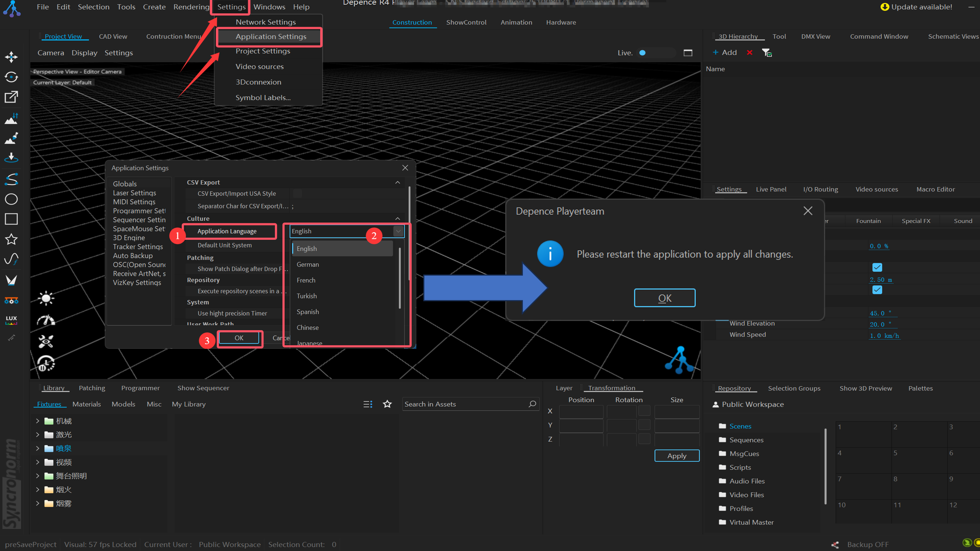Select the circle shape tool
The image size is (980, 551).
11,199
